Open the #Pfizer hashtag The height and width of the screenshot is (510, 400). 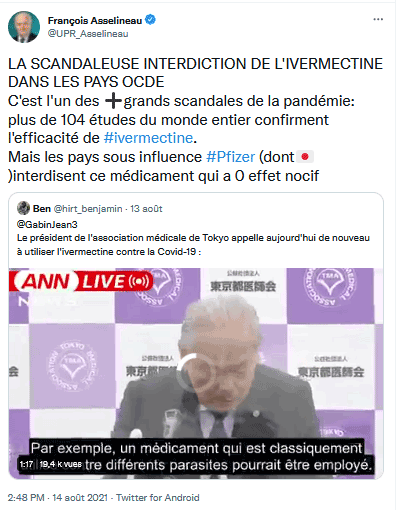(x=231, y=157)
